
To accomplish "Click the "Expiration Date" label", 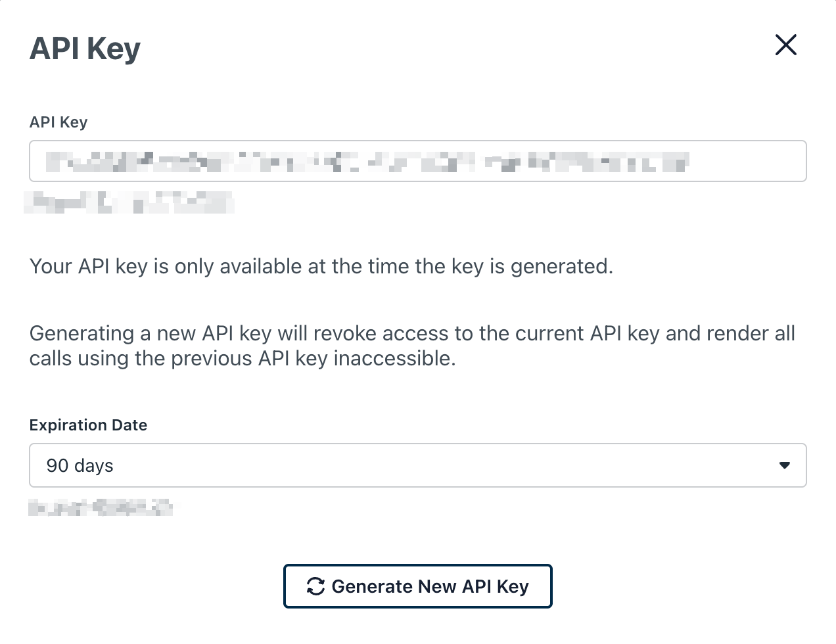I will click(x=88, y=425).
